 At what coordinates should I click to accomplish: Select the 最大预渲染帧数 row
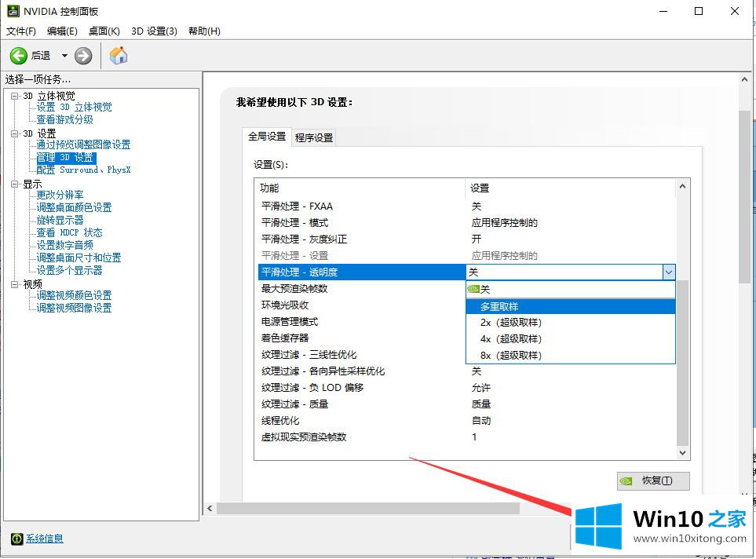pos(362,289)
